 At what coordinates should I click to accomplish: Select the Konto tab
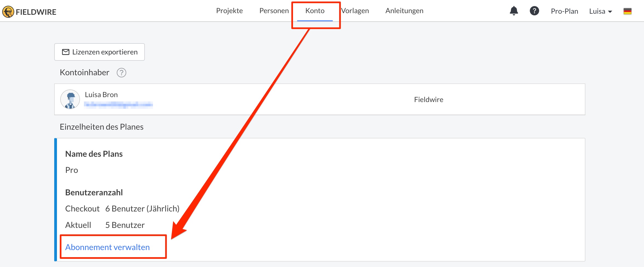click(315, 11)
